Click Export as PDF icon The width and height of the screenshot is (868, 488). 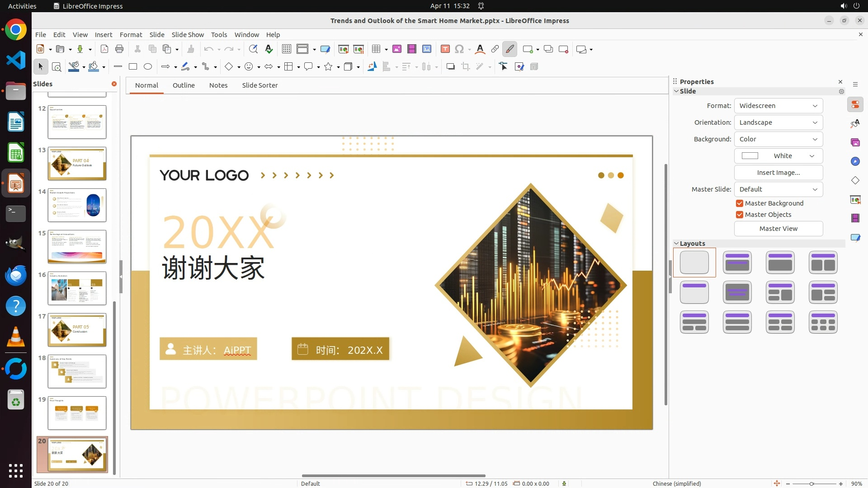(104, 49)
